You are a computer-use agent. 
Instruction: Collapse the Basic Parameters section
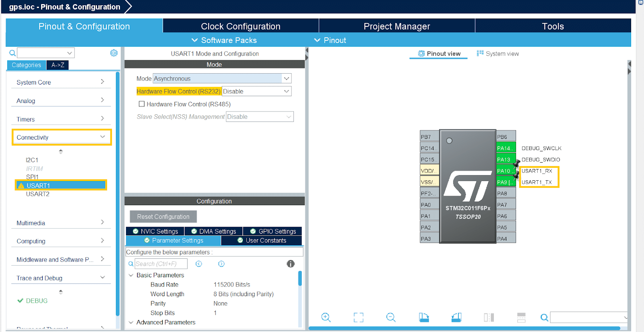131,275
